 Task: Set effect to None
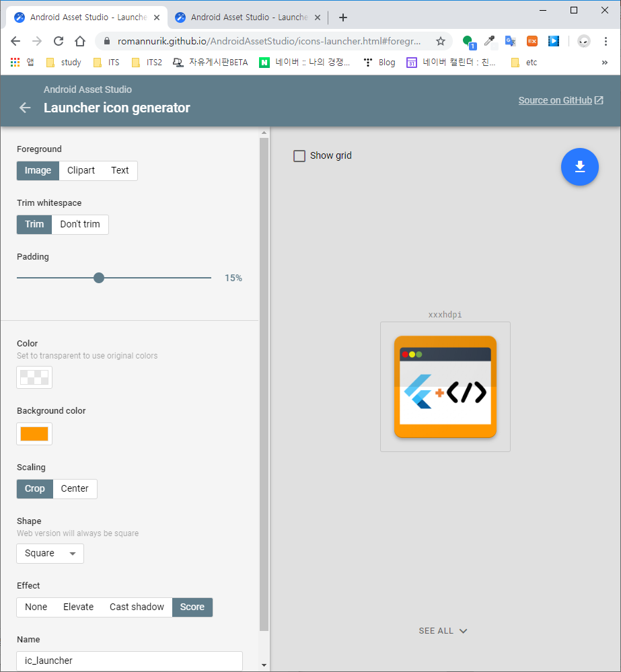tap(36, 607)
